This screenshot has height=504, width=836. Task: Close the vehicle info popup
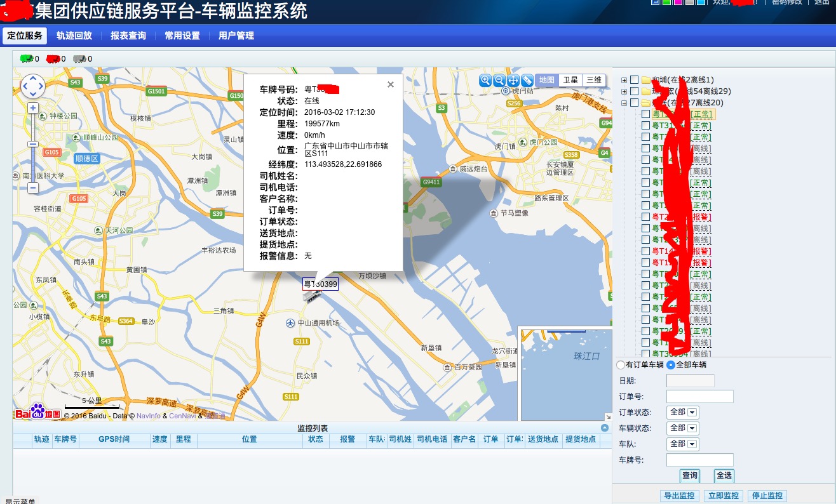pos(391,84)
